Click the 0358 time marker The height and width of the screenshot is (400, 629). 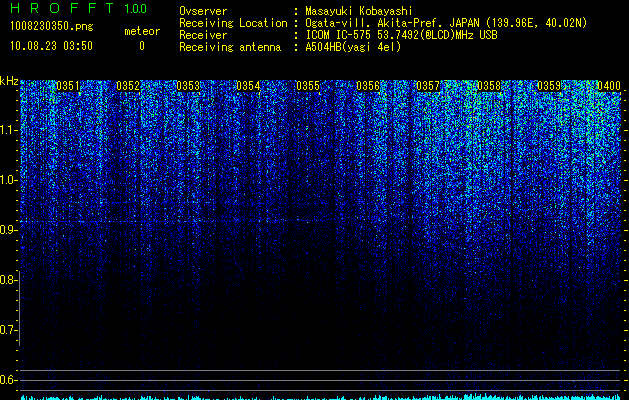[x=489, y=86]
